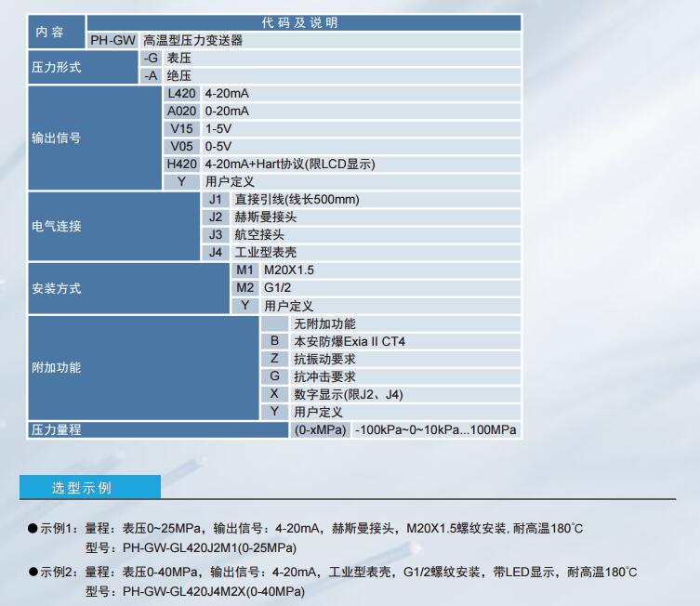The height and width of the screenshot is (606, 700).
Task: Select the PH-GW code cell
Action: (x=112, y=40)
